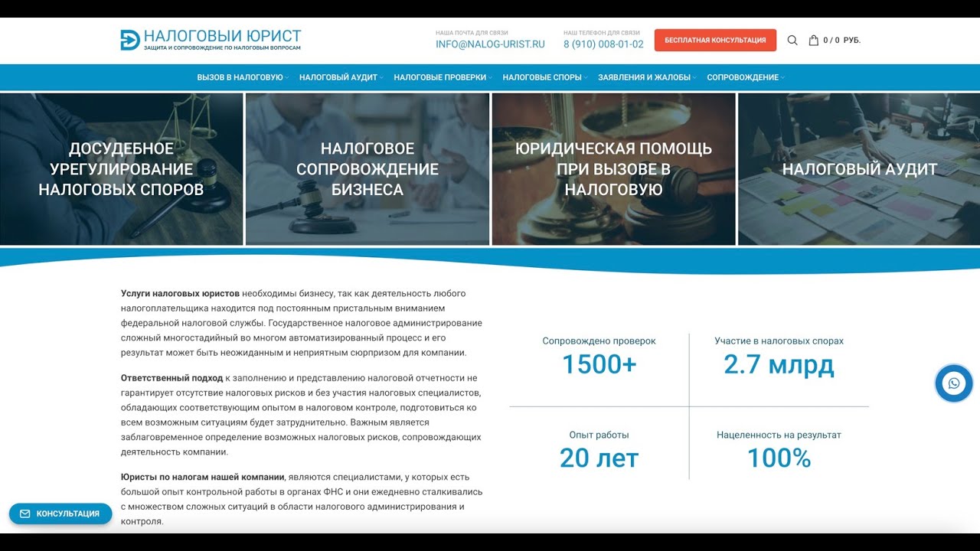Open Вызов в налоговую menu item
This screenshot has width=980, height=551.
pyautogui.click(x=240, y=77)
